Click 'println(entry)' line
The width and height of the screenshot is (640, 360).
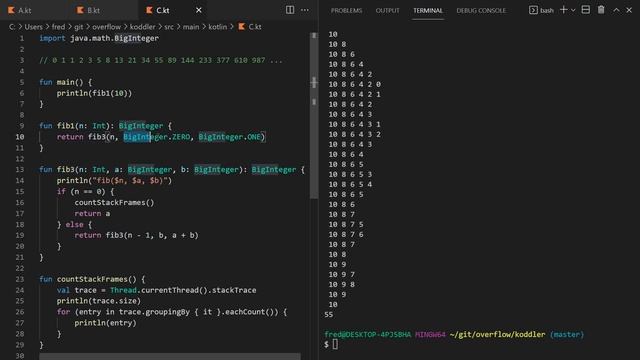(105, 323)
